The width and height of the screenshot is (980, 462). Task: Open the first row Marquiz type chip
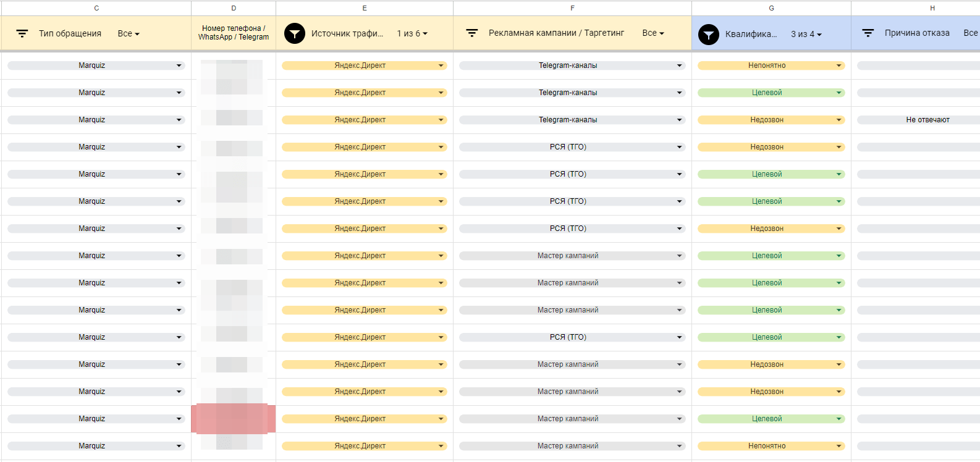[96, 65]
